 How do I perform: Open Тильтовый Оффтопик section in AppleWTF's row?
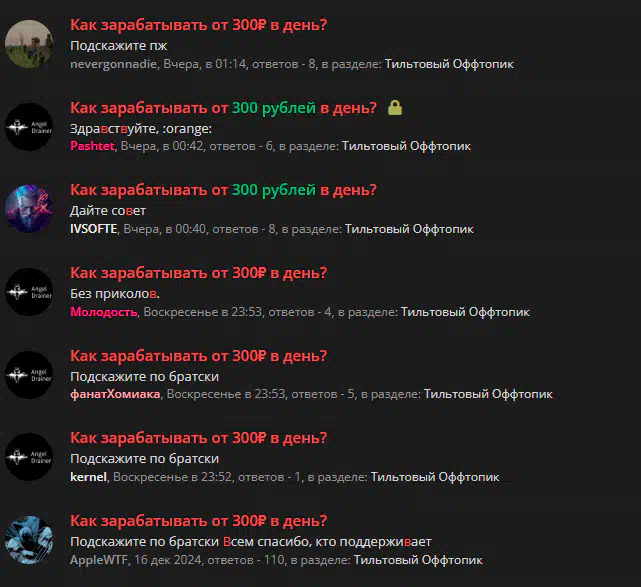point(418,560)
